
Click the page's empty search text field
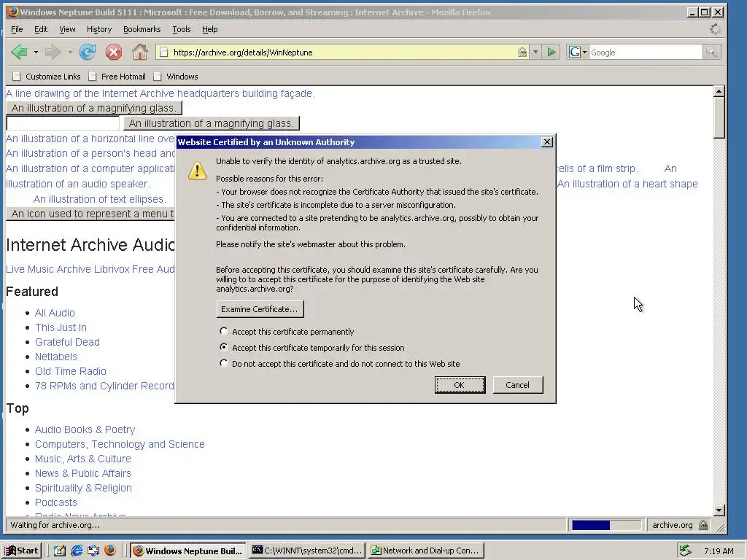point(63,122)
